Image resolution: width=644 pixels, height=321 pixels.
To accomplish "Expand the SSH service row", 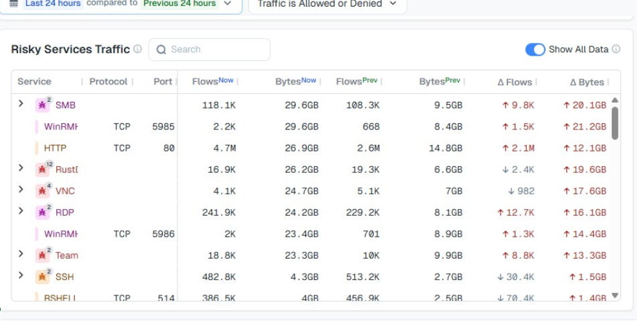I will pos(21,275).
